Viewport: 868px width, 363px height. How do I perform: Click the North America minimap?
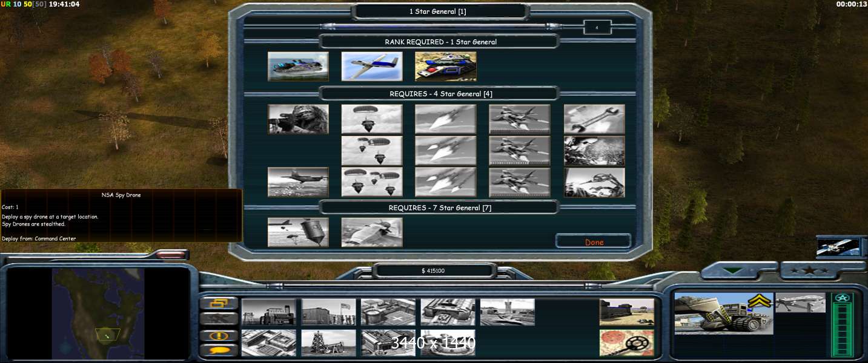(x=98, y=313)
